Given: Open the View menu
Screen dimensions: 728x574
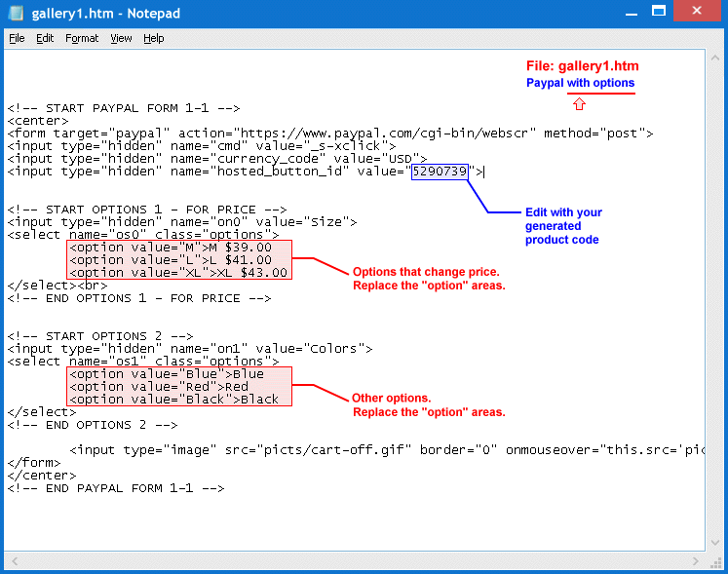Looking at the screenshot, I should tap(121, 39).
